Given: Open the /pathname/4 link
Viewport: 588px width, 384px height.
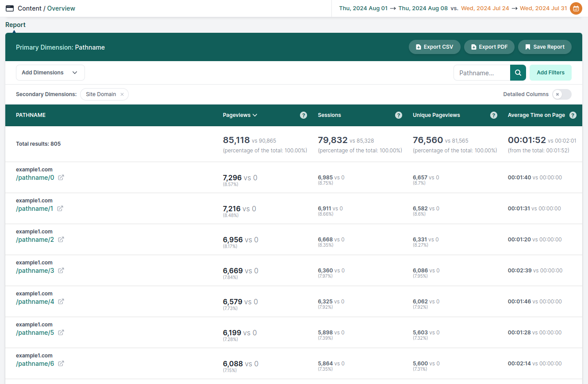Looking at the screenshot, I should (35, 302).
